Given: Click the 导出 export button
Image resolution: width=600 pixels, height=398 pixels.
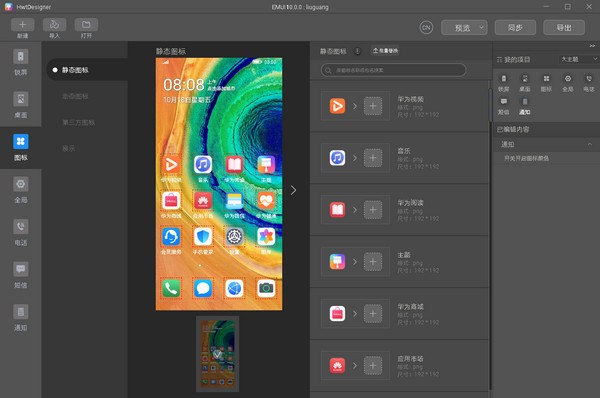Looking at the screenshot, I should point(564,28).
